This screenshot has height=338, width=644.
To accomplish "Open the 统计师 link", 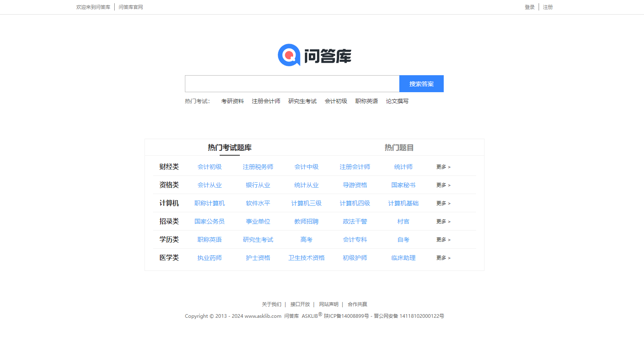I will pos(403,167).
